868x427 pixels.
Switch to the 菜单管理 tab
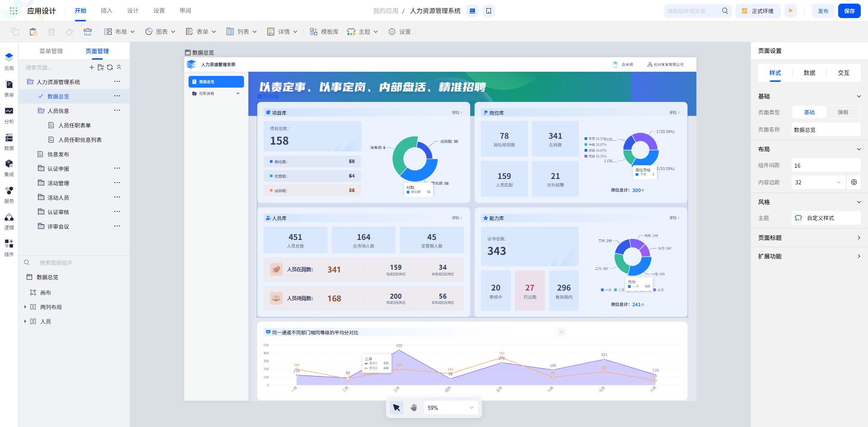pos(51,51)
